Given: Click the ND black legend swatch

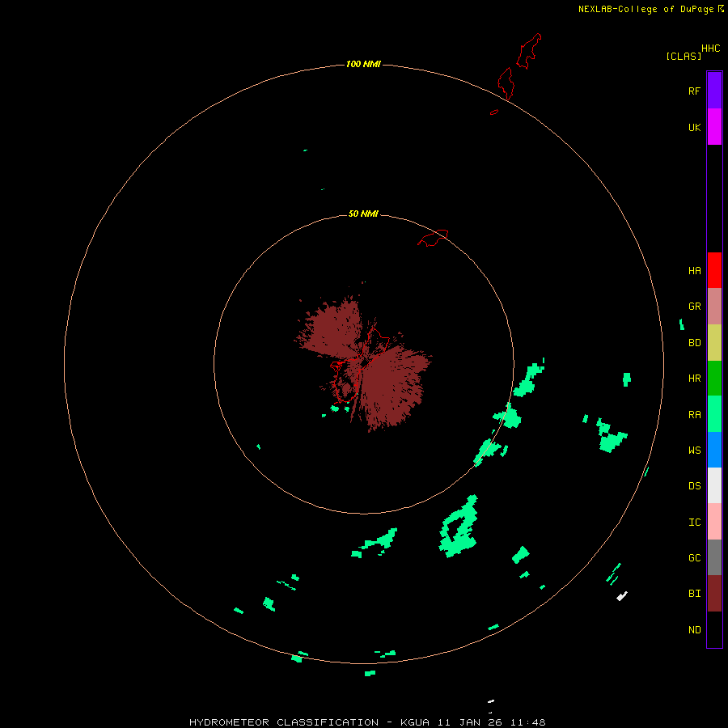Looking at the screenshot, I should click(714, 629).
